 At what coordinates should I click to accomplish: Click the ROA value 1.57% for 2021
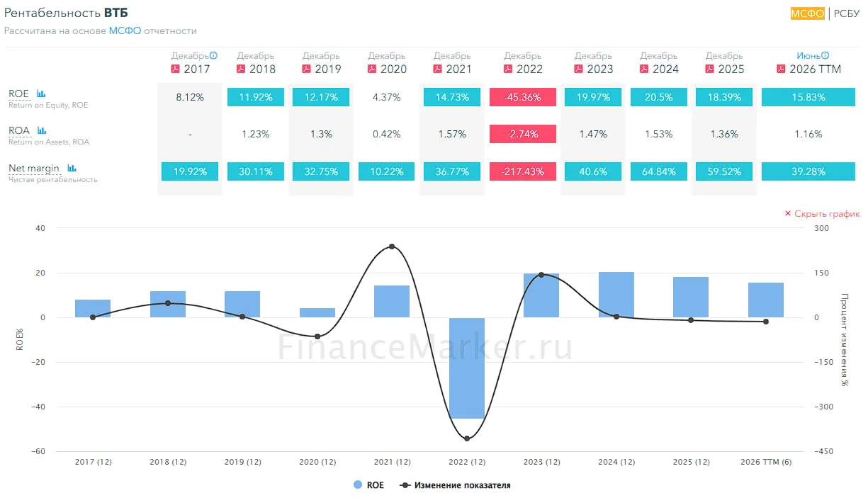(452, 134)
